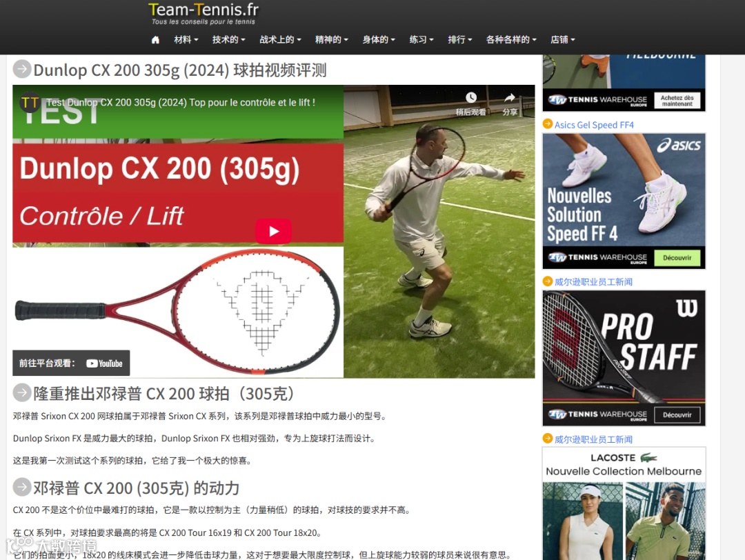This screenshot has height=560, width=745.
Task: Click Tennis Warehouse logo in Pro Staff ad
Action: tap(597, 415)
